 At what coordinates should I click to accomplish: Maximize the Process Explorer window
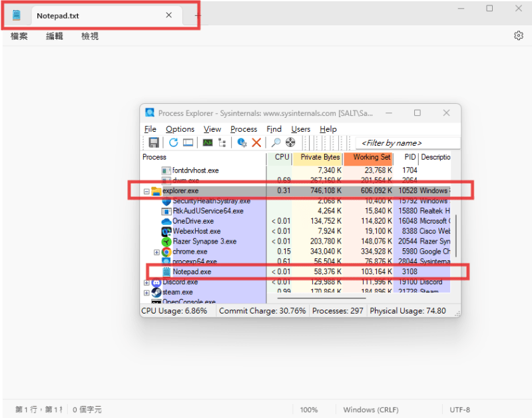(x=417, y=113)
